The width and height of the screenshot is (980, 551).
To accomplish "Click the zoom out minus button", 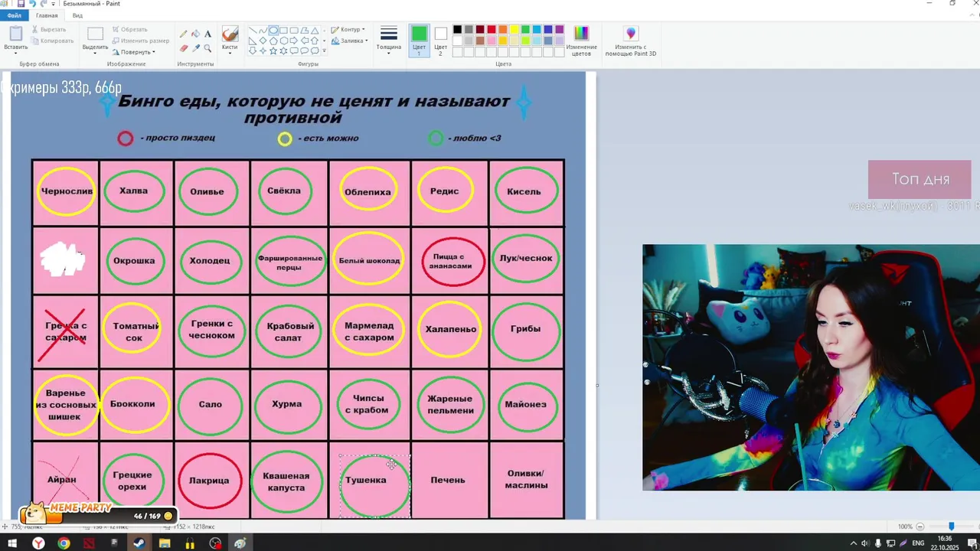I will [921, 527].
